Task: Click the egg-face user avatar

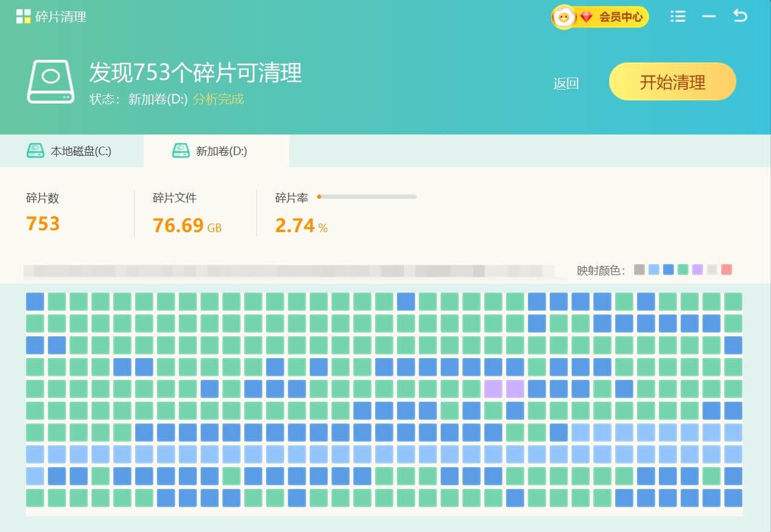Action: click(x=564, y=17)
